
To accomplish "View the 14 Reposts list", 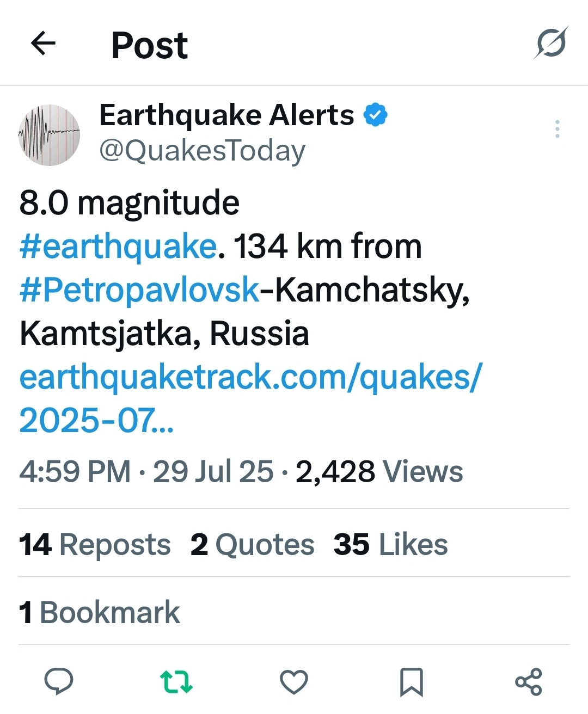I will pyautogui.click(x=95, y=544).
